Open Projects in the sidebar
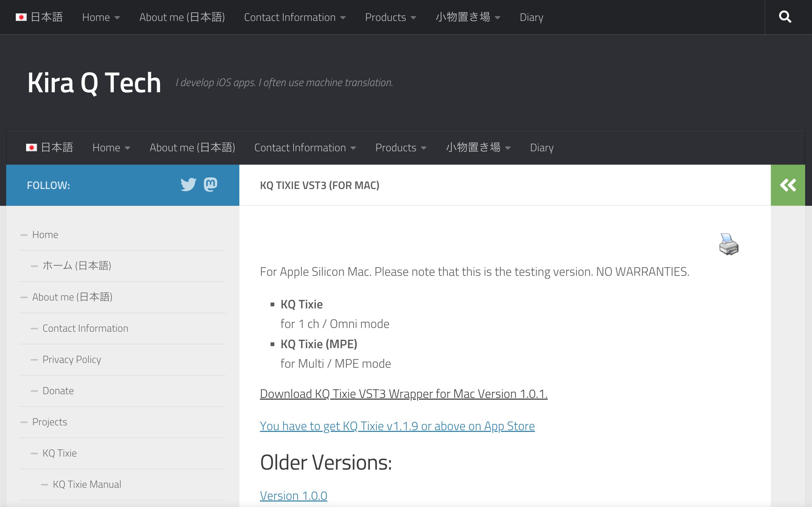This screenshot has height=507, width=812. pyautogui.click(x=50, y=422)
